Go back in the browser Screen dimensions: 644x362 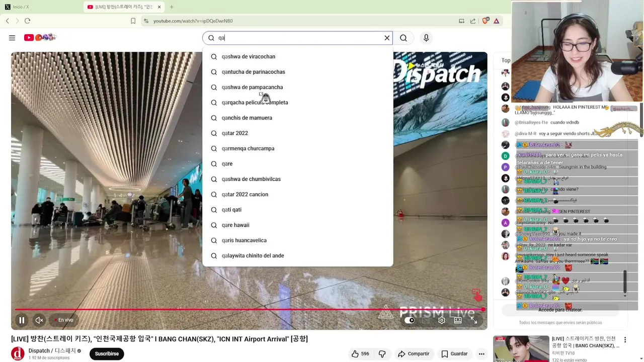click(8, 21)
